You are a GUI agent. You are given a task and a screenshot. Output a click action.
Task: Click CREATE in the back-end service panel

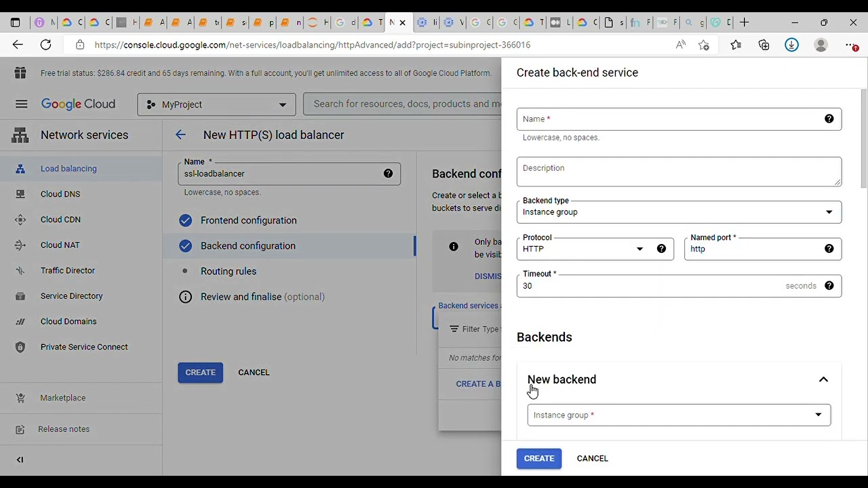539,458
